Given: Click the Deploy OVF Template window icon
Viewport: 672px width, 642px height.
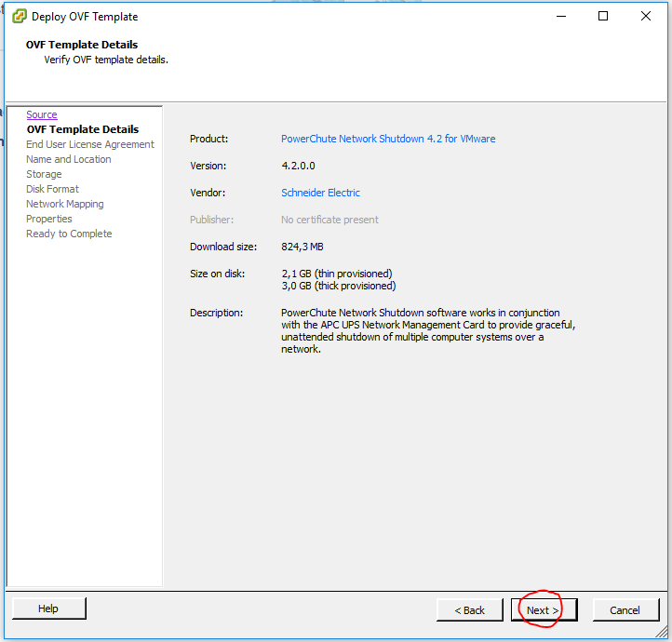Looking at the screenshot, I should [x=20, y=16].
